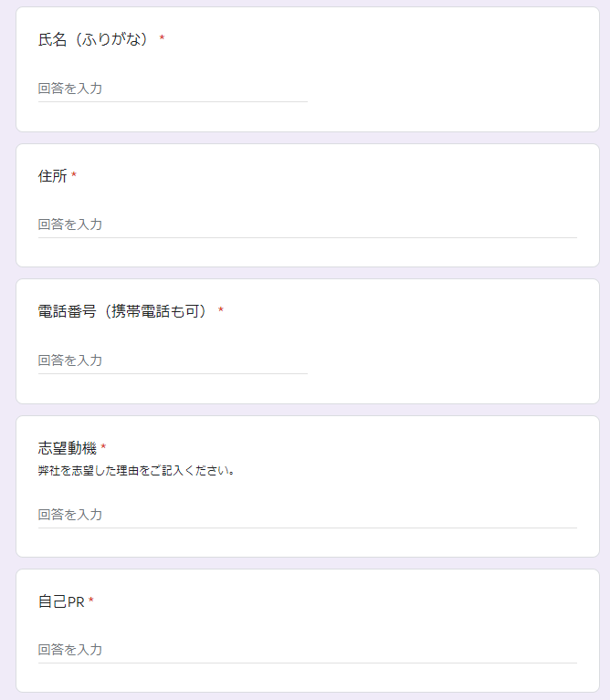Click the 志望動機 question heading

(x=67, y=447)
